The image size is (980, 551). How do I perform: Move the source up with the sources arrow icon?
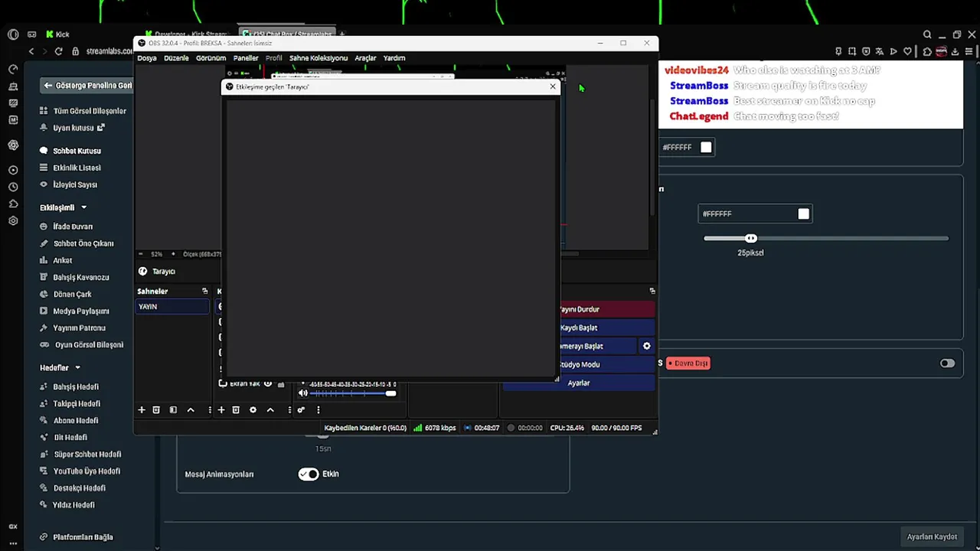coord(270,410)
